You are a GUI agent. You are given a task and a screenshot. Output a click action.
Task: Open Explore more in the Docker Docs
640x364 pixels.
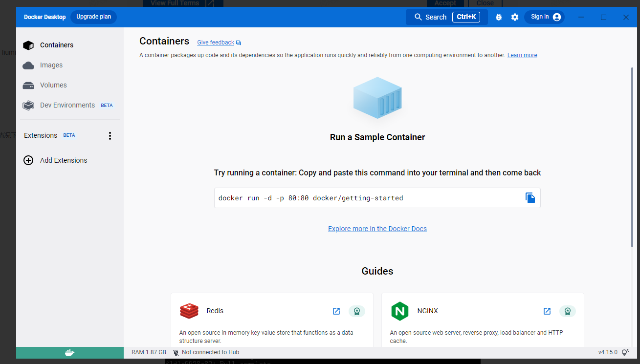pyautogui.click(x=377, y=229)
